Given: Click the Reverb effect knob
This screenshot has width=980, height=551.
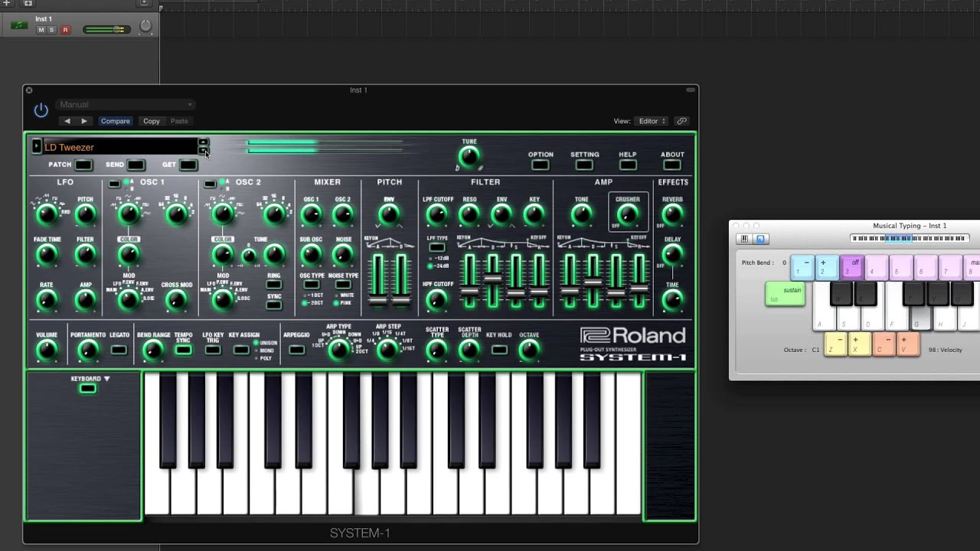Looking at the screenshot, I should 672,215.
